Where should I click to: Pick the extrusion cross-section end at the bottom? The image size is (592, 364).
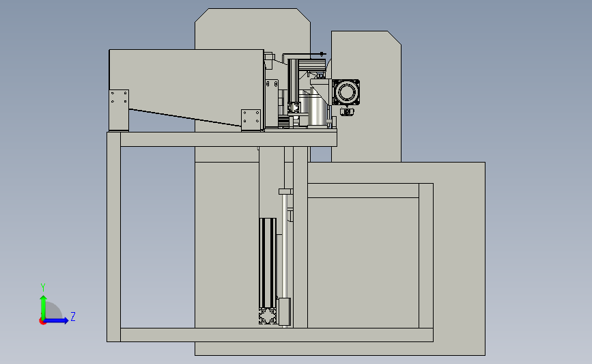click(268, 316)
